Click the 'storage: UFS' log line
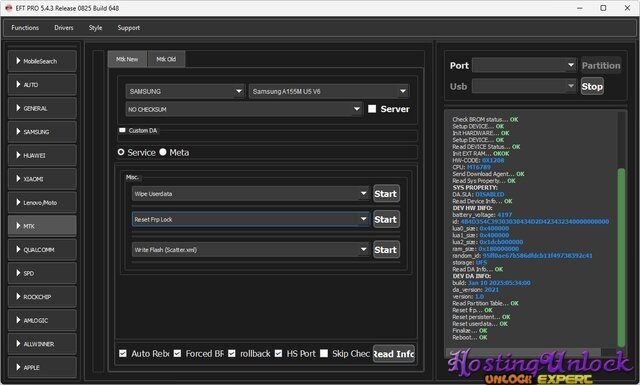 point(469,263)
